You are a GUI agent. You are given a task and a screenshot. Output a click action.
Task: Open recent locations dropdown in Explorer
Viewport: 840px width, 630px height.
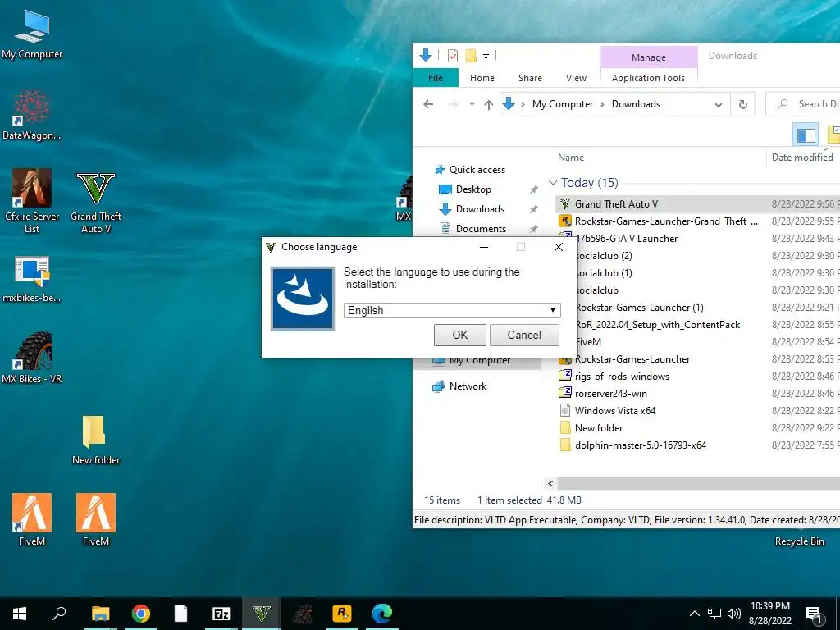(x=472, y=104)
